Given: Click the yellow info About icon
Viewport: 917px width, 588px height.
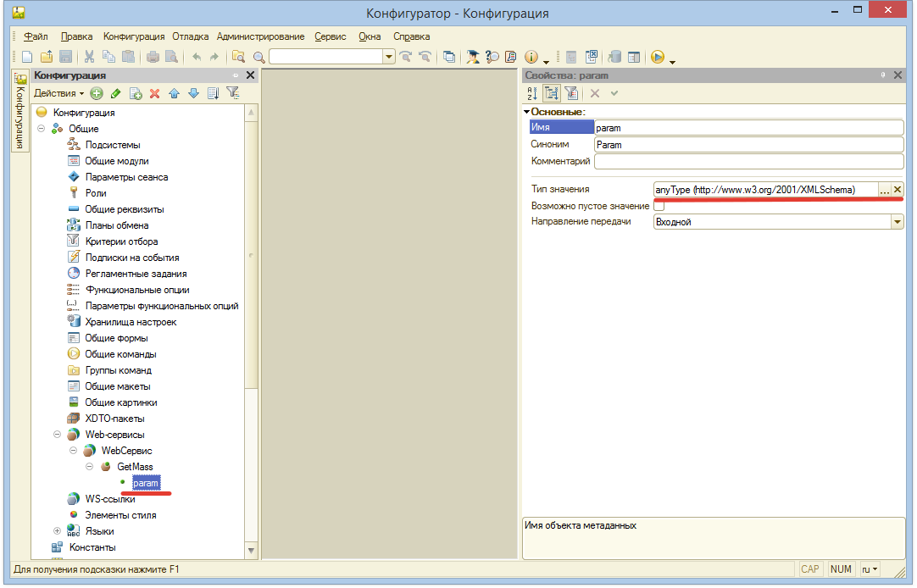Looking at the screenshot, I should pos(531,58).
